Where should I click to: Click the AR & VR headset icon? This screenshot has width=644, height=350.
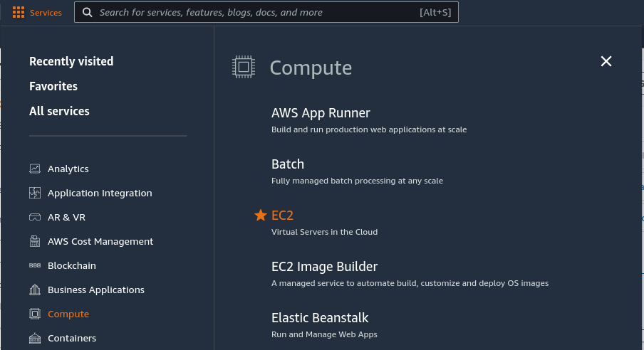35,217
